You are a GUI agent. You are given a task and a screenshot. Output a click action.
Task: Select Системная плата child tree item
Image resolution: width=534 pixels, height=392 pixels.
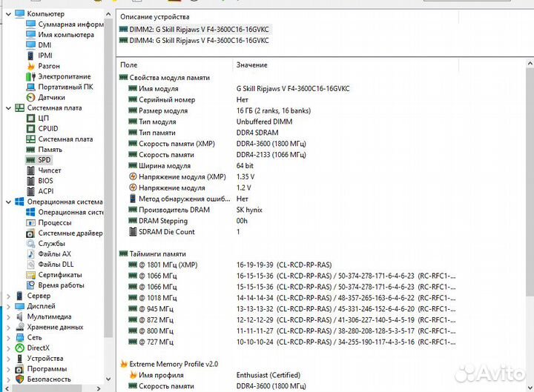[65, 139]
